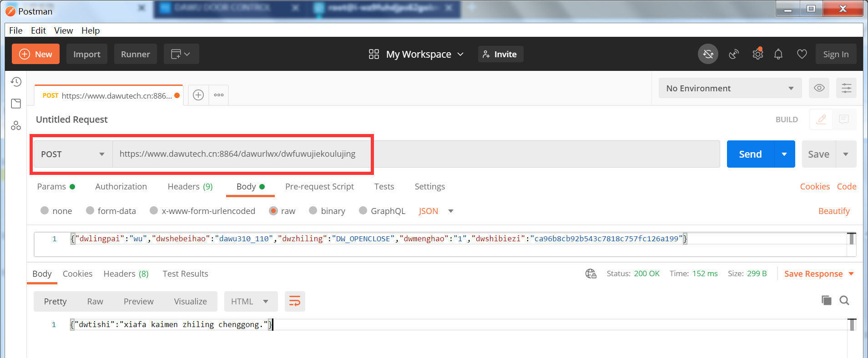Click the Beautify link

pos(834,211)
